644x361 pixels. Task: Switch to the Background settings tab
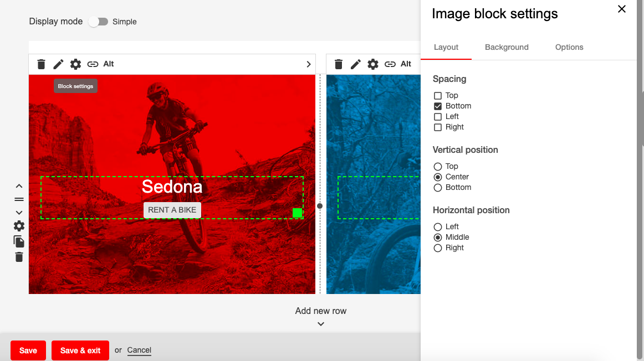[506, 47]
